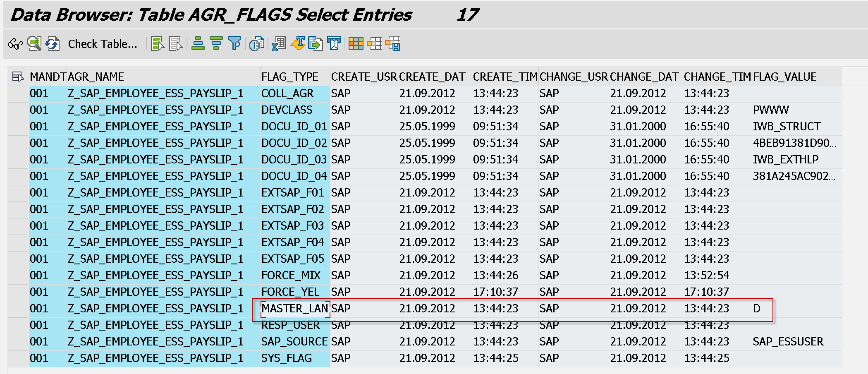Open the Set Filter funnel
The image size is (868, 374).
(x=234, y=44)
